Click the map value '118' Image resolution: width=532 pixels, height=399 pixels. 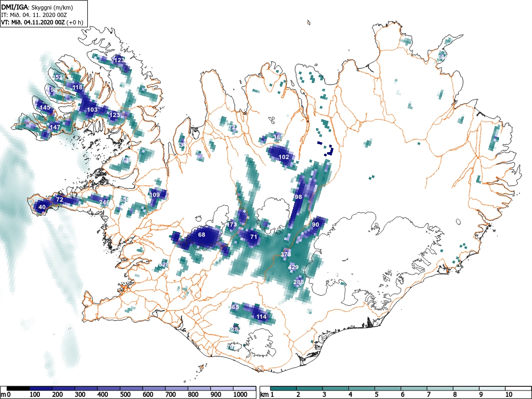coord(77,87)
